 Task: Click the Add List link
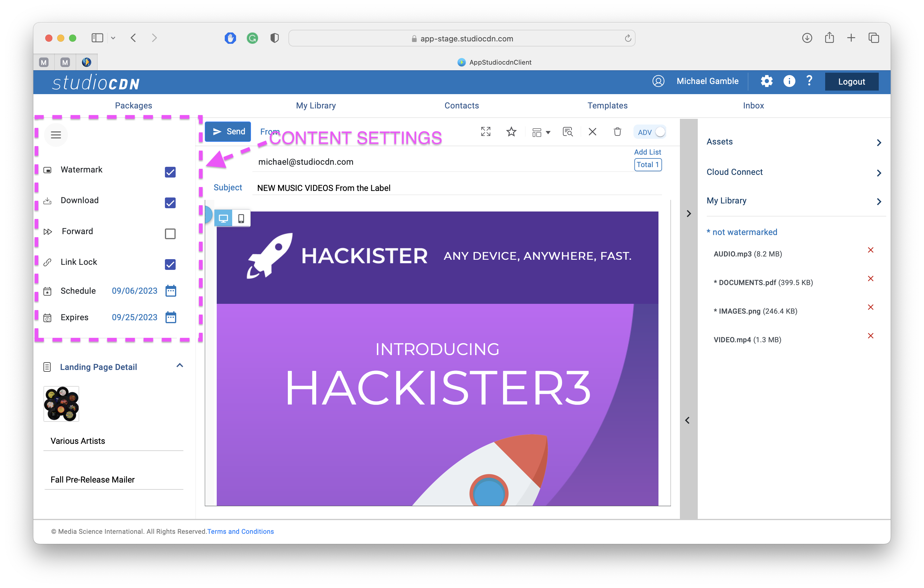tap(647, 152)
